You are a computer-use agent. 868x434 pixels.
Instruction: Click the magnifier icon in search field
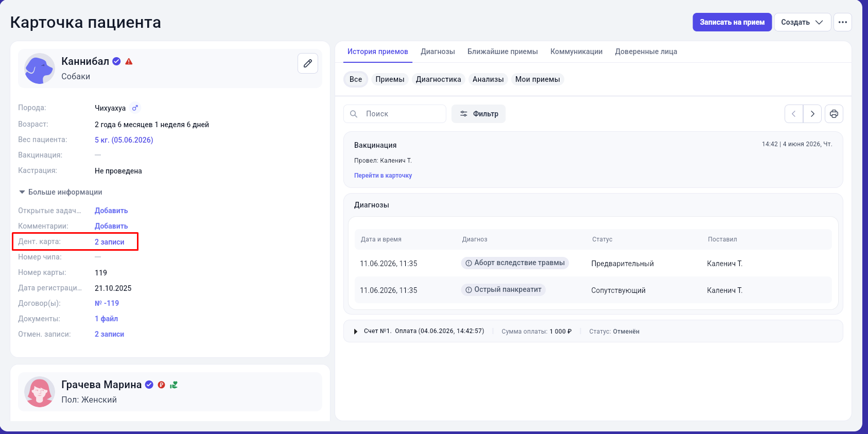click(x=354, y=114)
